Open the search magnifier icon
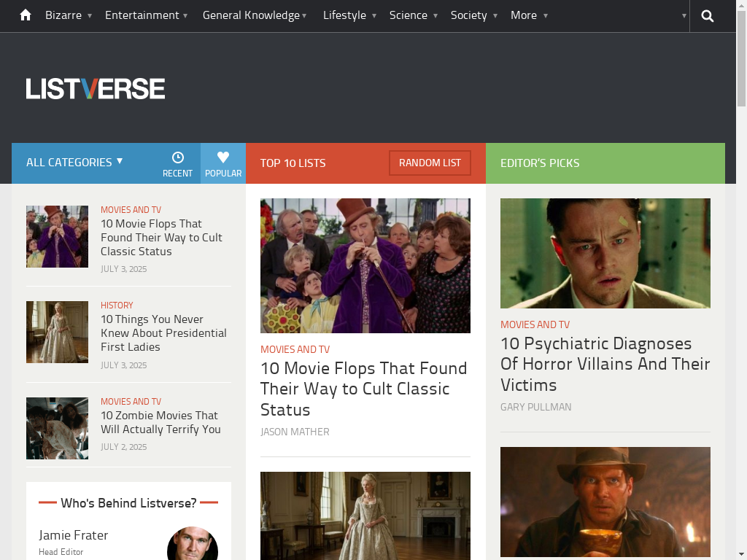 [x=708, y=16]
